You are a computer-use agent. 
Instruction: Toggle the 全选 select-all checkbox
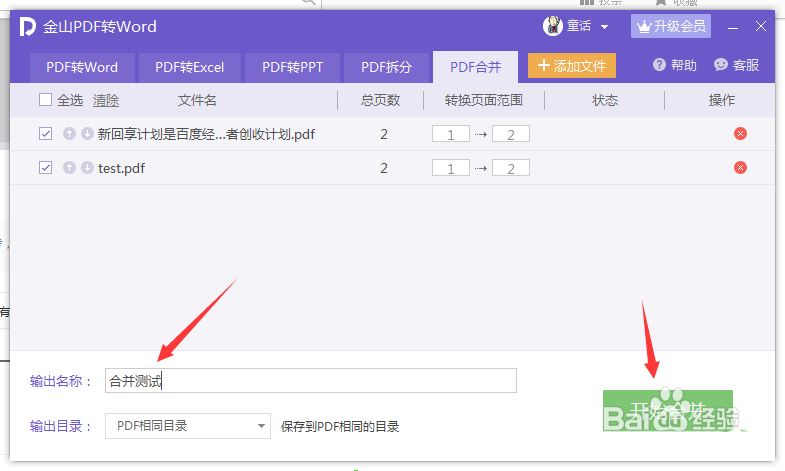pyautogui.click(x=46, y=100)
